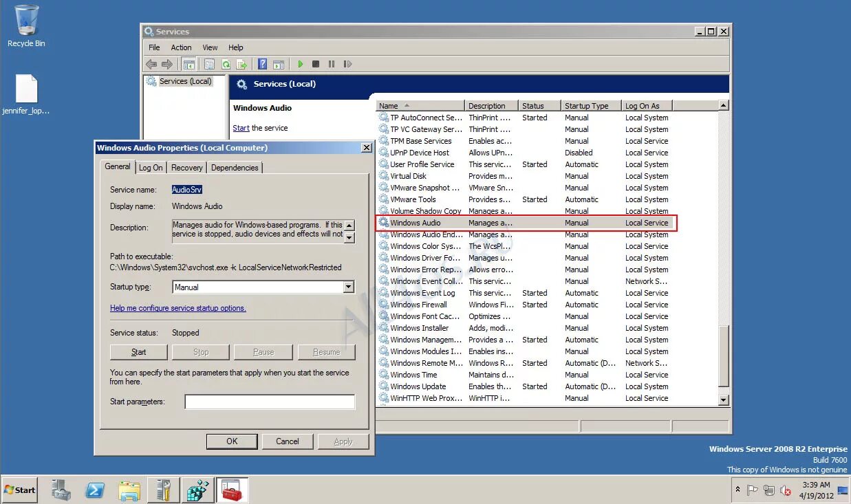Click the red toolbox taskbar button
This screenshot has width=851, height=504.
point(233,490)
